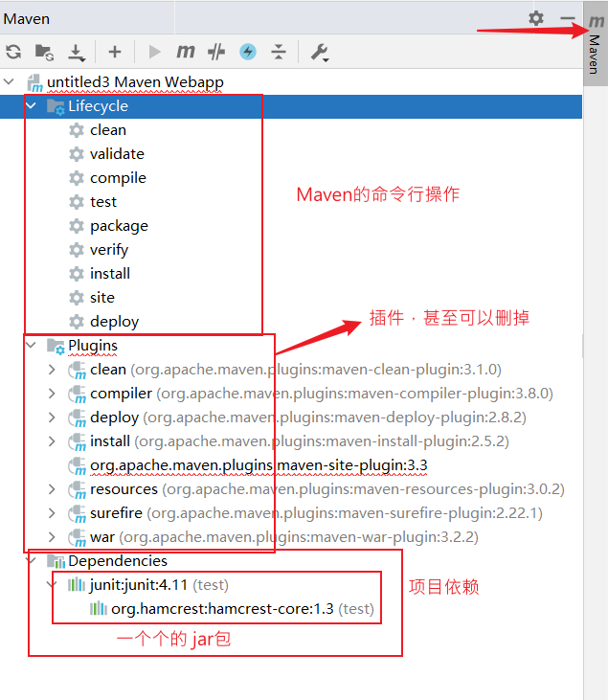Screen dimensions: 608x700
Task: Expand the clean plugin node
Action: pyautogui.click(x=52, y=370)
